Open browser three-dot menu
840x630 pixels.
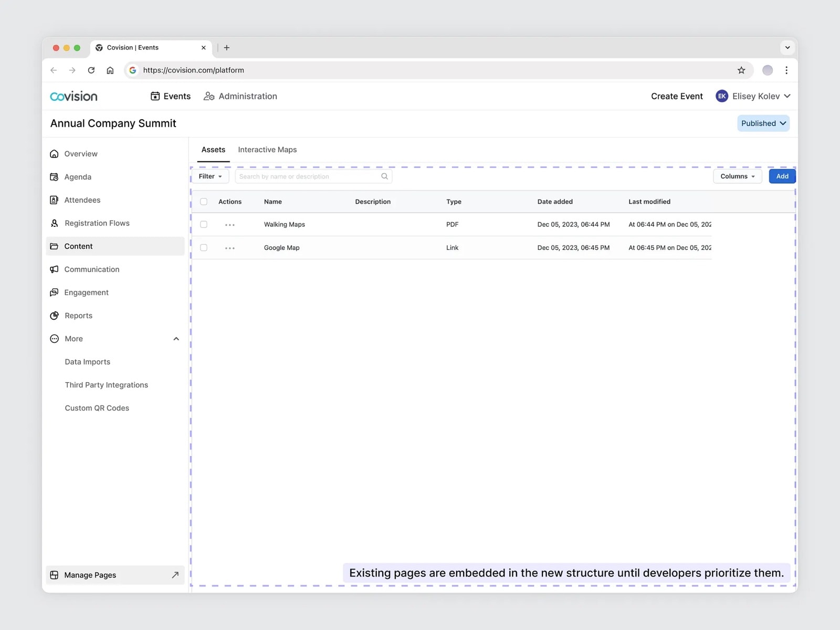click(x=786, y=70)
